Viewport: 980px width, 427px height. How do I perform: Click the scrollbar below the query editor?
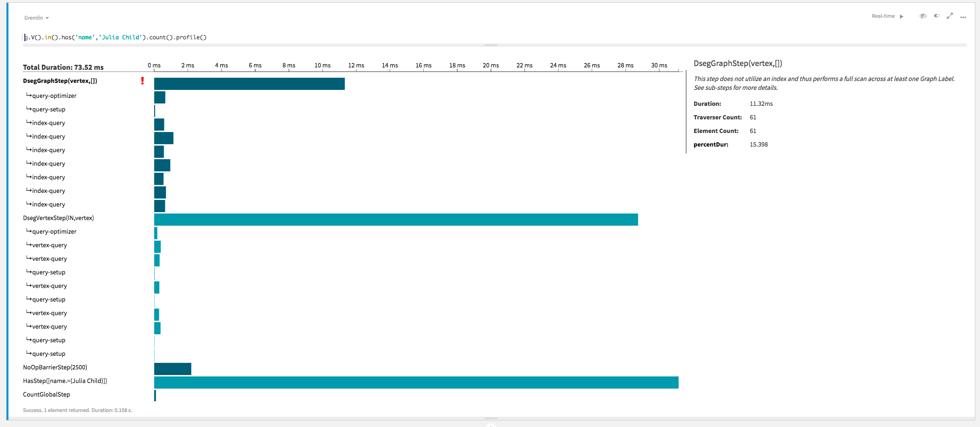[490, 45]
